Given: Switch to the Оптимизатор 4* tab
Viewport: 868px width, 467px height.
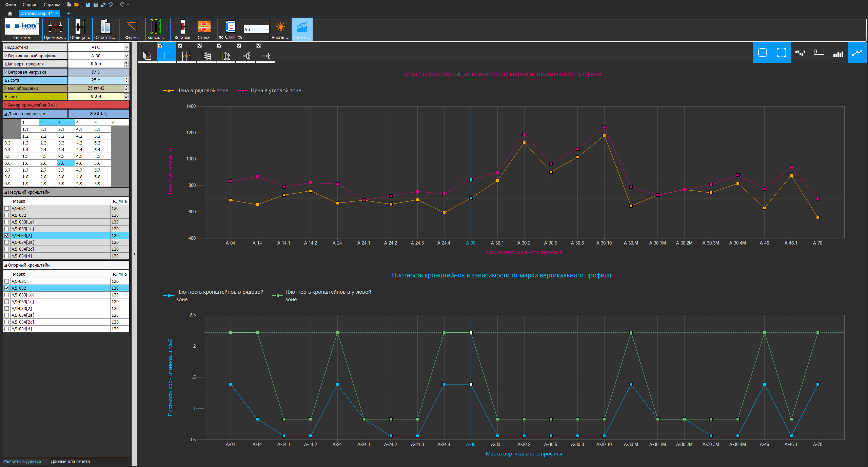Looking at the screenshot, I should click(x=36, y=13).
